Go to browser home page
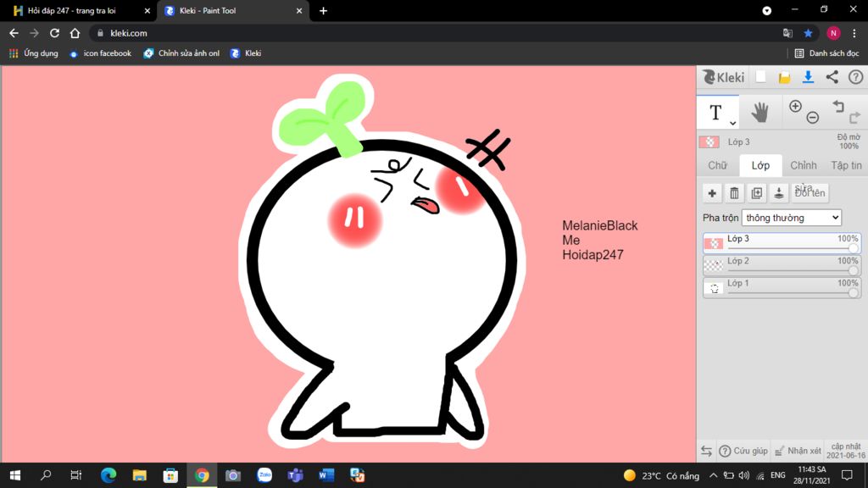 tap(75, 33)
